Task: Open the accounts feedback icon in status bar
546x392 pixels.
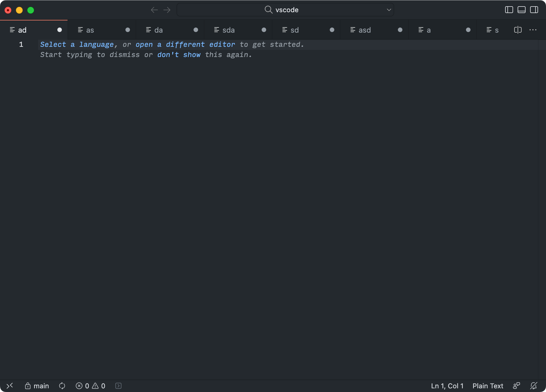Action: pyautogui.click(x=516, y=386)
